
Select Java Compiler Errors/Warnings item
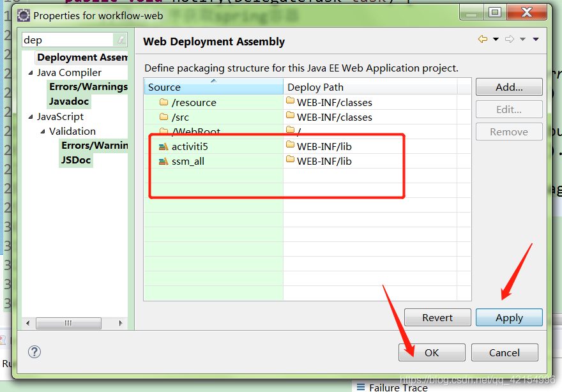(x=88, y=87)
